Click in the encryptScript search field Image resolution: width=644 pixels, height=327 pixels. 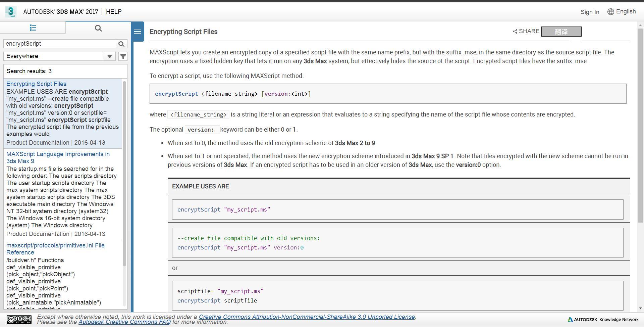tap(60, 44)
